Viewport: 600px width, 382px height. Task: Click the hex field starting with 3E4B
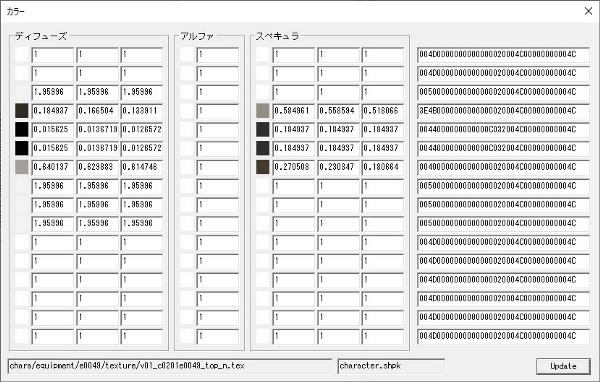[504, 111]
